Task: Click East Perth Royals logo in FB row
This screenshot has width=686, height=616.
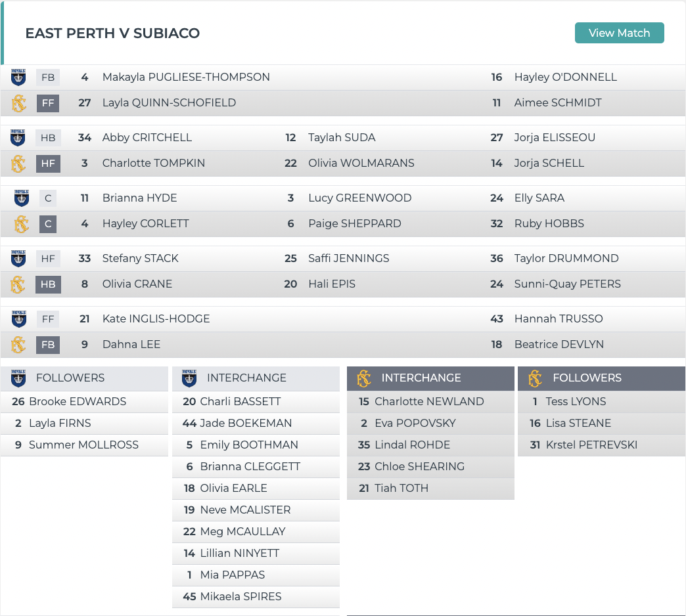Action: pos(18,77)
